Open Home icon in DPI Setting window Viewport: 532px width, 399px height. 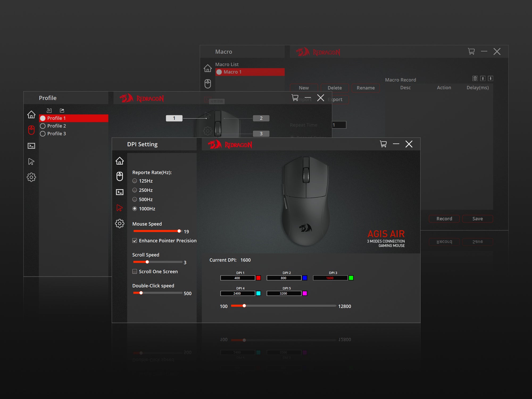[120, 161]
